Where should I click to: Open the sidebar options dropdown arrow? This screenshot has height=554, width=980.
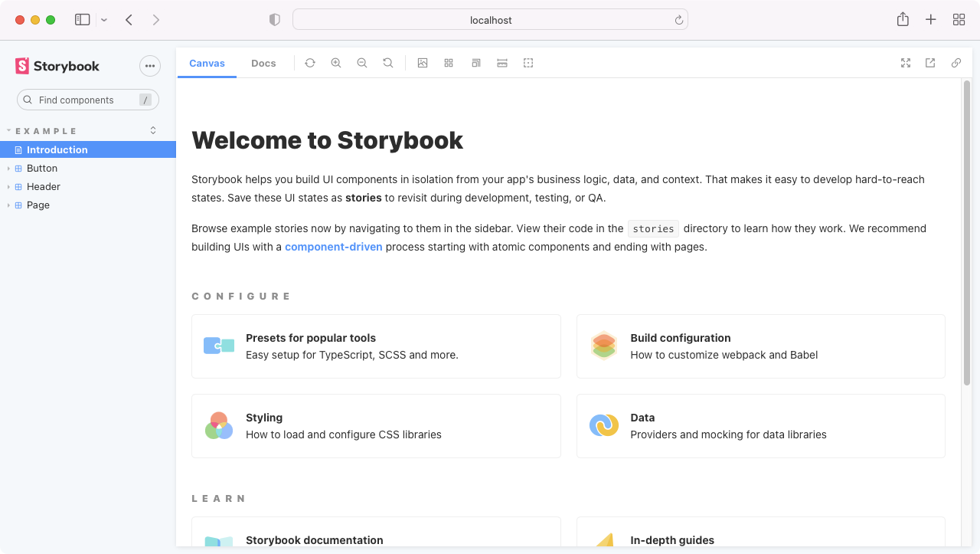point(104,20)
